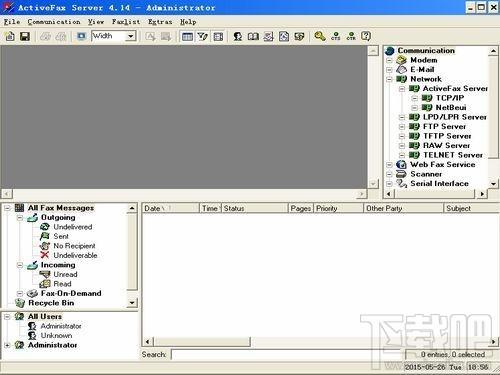
Task: Click inside the Search input field
Action: pos(287,354)
